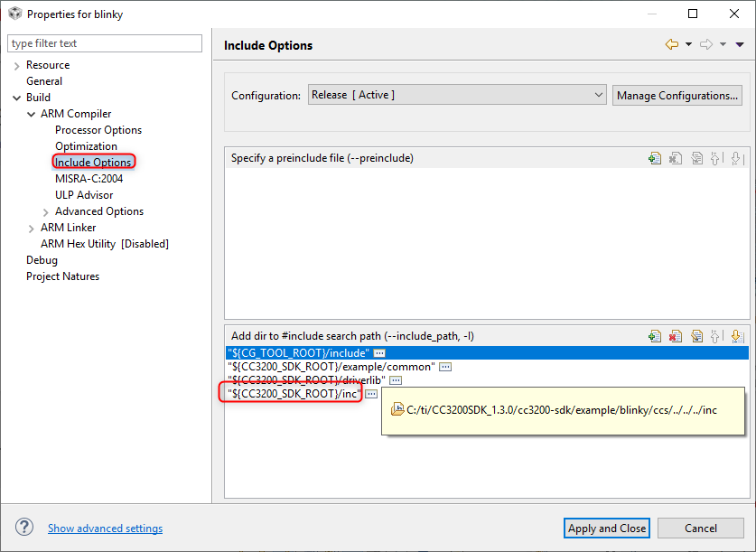Expand the Advanced Options node
The image size is (756, 552).
coord(45,211)
